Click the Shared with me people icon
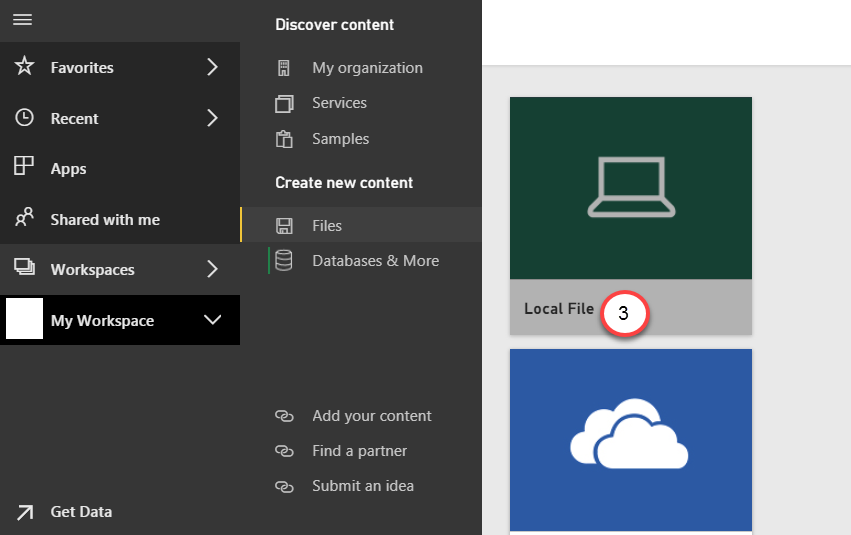Screen dimensions: 851x535 click(x=24, y=216)
